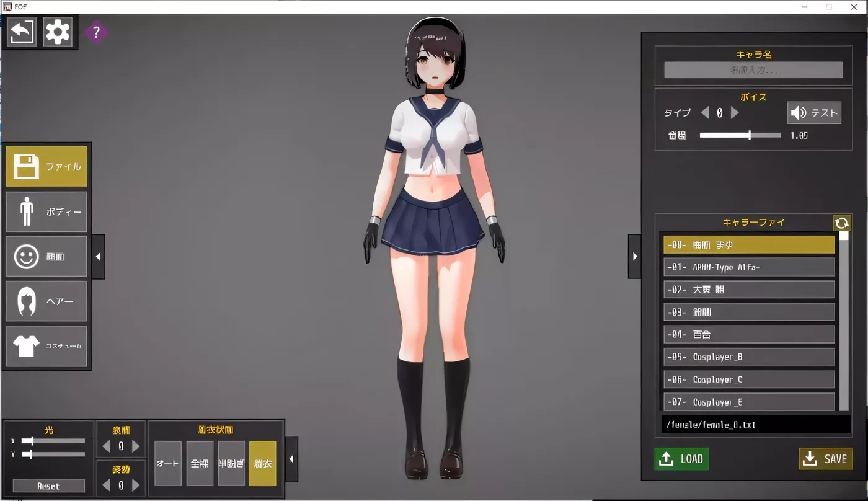Click the green LOAD button
Image resolution: width=868 pixels, height=501 pixels.
point(681,459)
